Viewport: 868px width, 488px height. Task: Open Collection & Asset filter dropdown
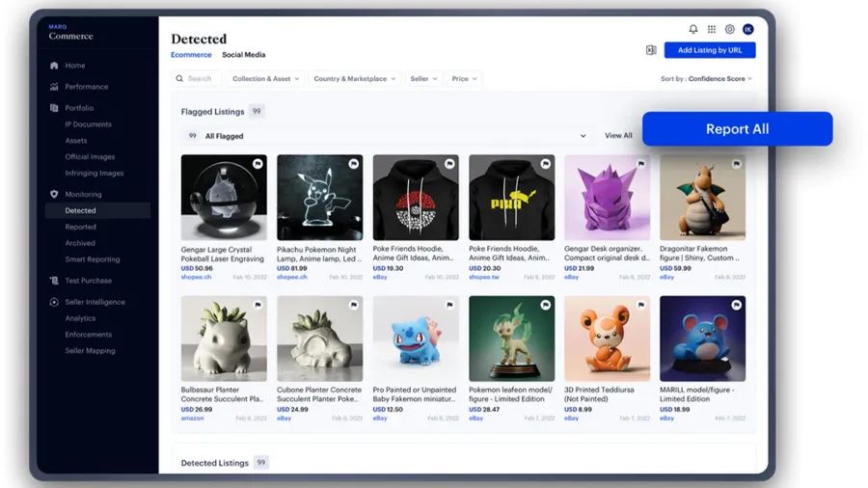[266, 78]
